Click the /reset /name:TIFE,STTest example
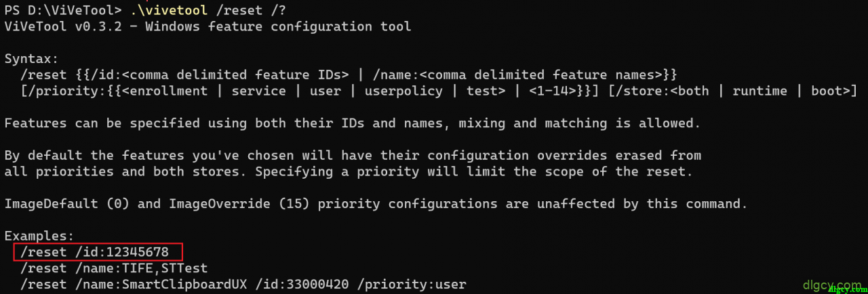This screenshot has width=868, height=294. 114,268
